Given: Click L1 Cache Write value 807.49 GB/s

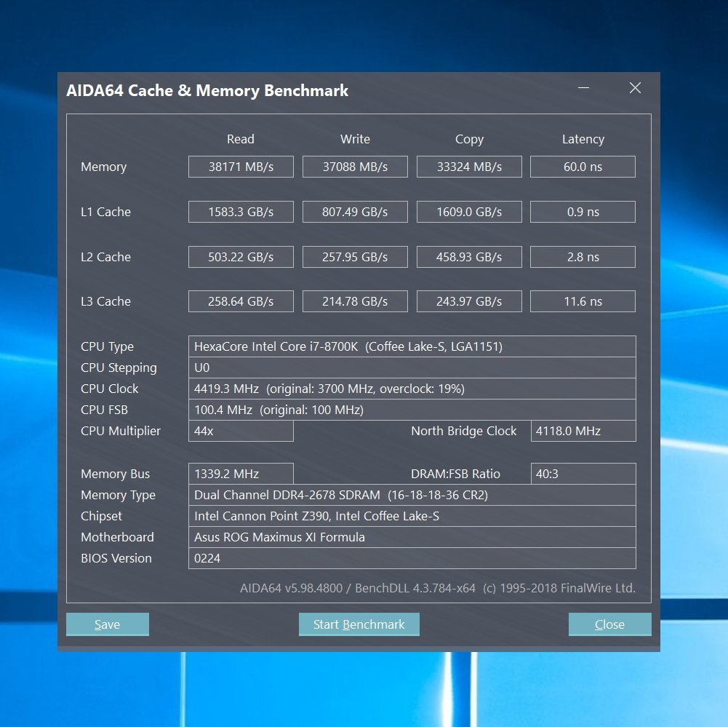Looking at the screenshot, I should (x=355, y=212).
